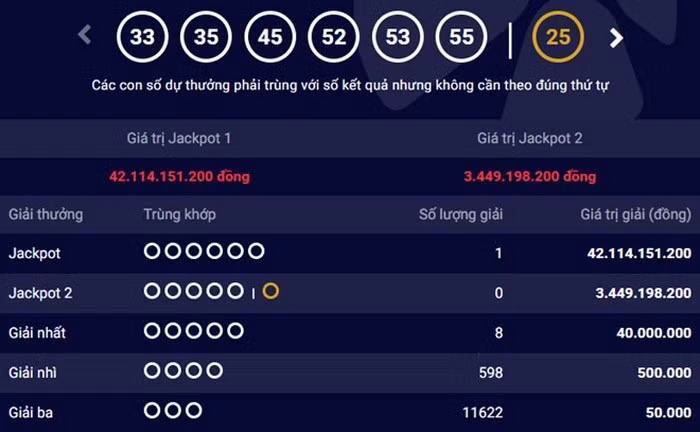Image resolution: width=700 pixels, height=432 pixels.
Task: Click the 3.449.198.200 đồng red amount
Action: click(529, 176)
